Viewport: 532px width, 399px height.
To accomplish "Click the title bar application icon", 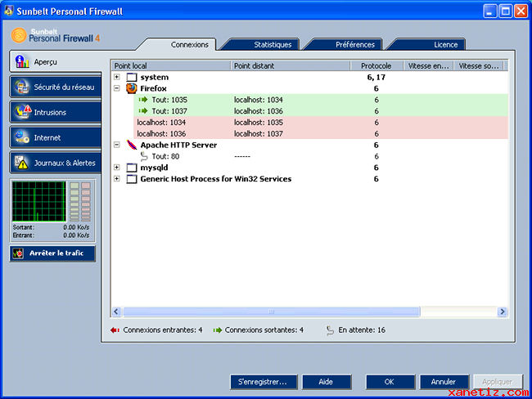I will coord(9,11).
